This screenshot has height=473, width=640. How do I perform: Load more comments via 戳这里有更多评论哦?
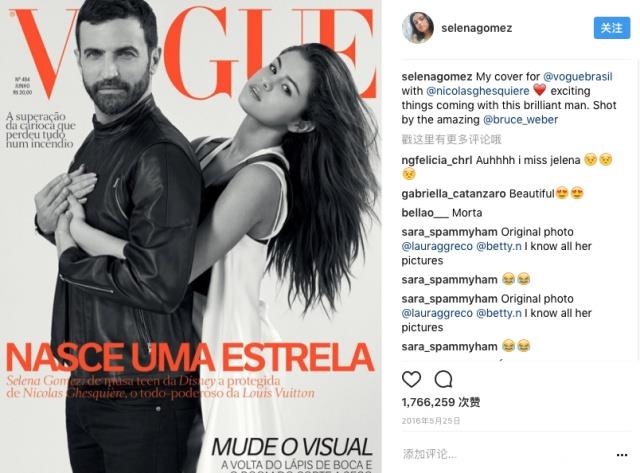click(451, 140)
